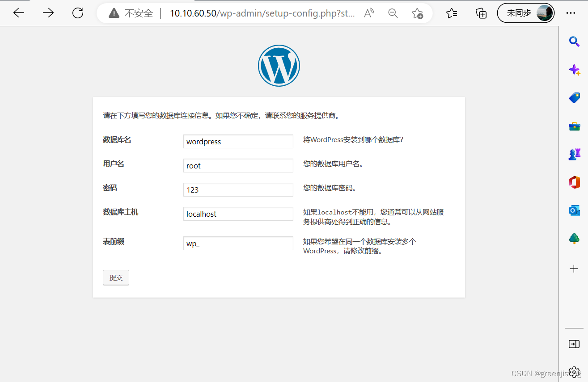Click the 数据库名 label
Image resolution: width=588 pixels, height=382 pixels.
point(117,140)
